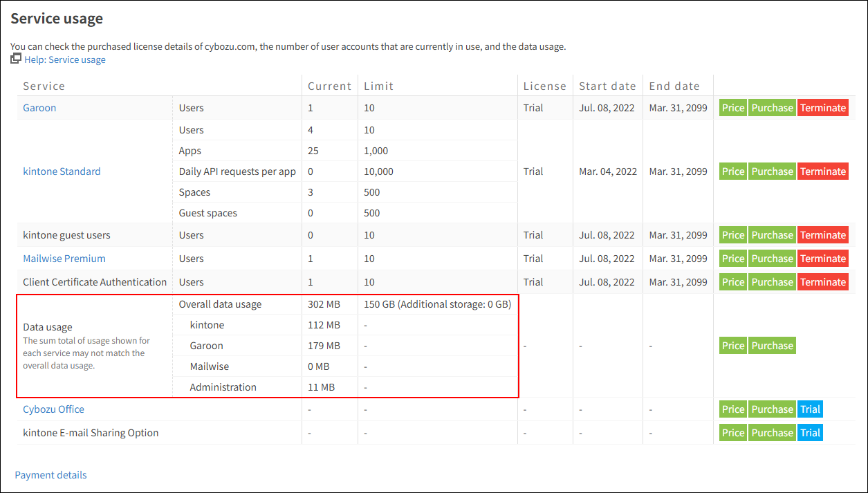Open the Cybozu Office service page

(53, 409)
